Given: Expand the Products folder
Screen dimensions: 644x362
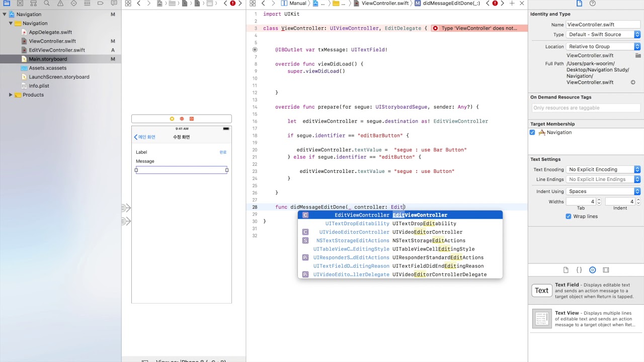Looking at the screenshot, I should tap(11, 95).
